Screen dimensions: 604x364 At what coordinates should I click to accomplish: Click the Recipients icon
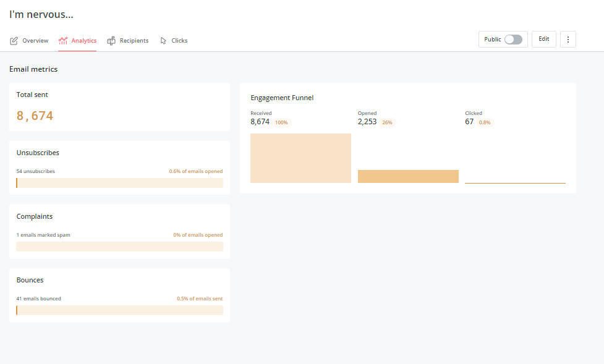pos(111,40)
